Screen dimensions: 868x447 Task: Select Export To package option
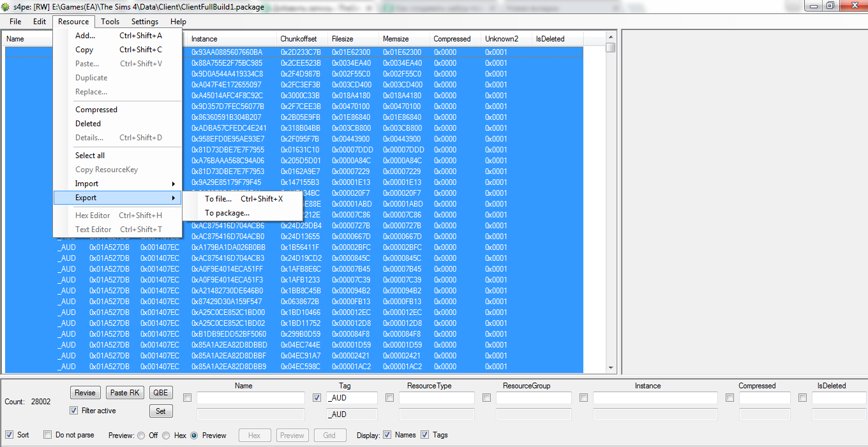pos(227,213)
